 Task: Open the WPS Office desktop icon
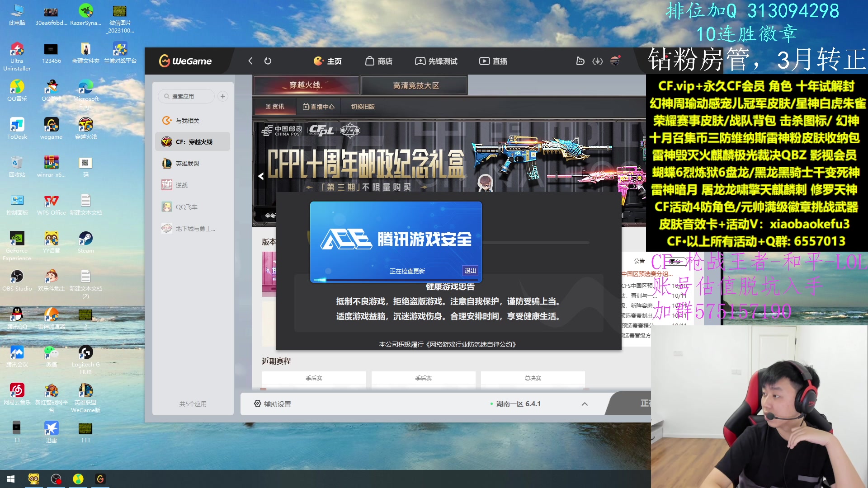click(x=52, y=205)
